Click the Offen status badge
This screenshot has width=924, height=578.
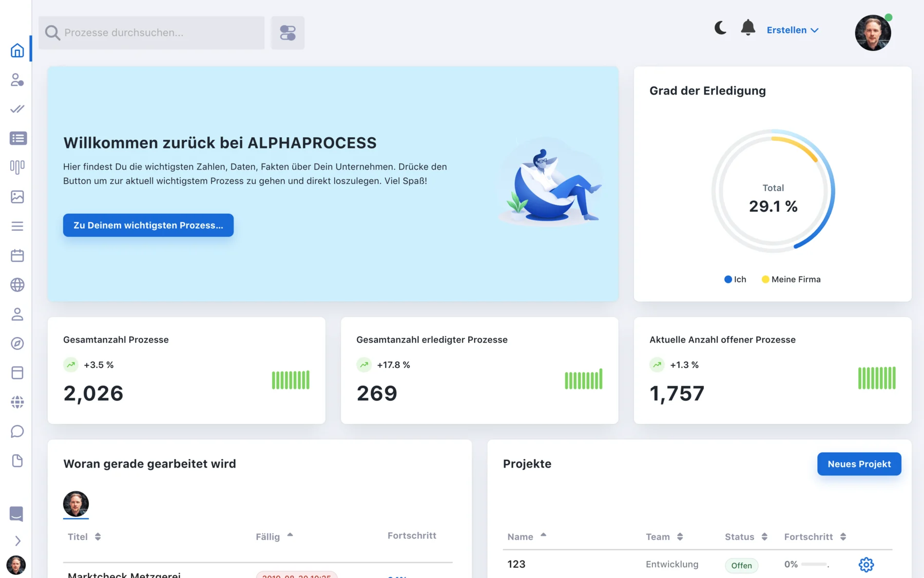coord(741,565)
